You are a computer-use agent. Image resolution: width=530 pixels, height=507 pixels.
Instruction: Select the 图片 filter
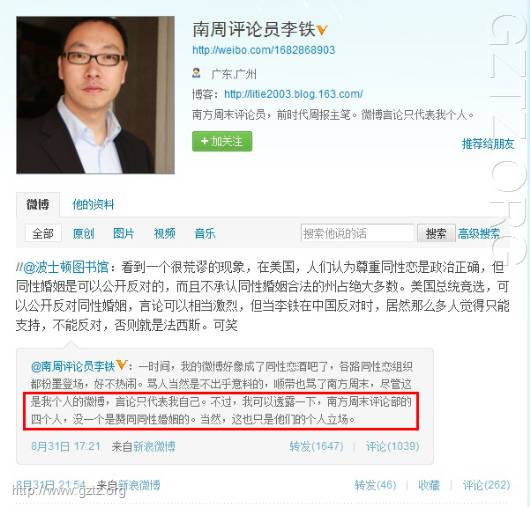(124, 234)
